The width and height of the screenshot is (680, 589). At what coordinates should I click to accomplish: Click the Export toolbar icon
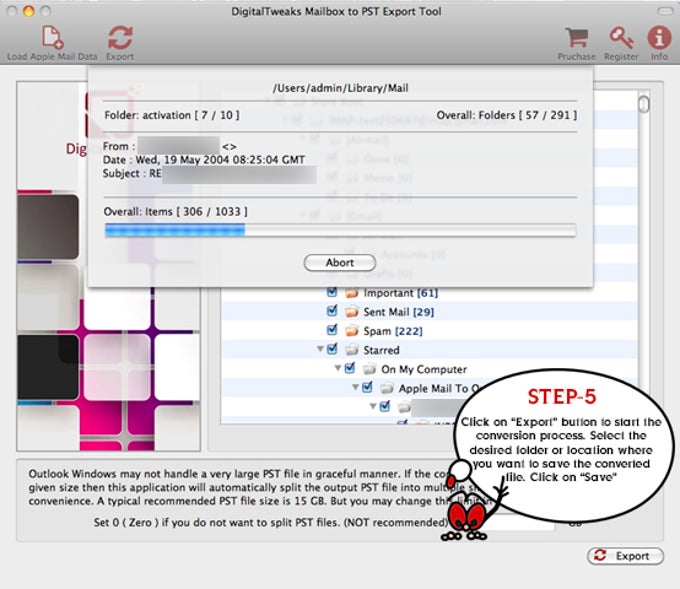click(x=120, y=37)
